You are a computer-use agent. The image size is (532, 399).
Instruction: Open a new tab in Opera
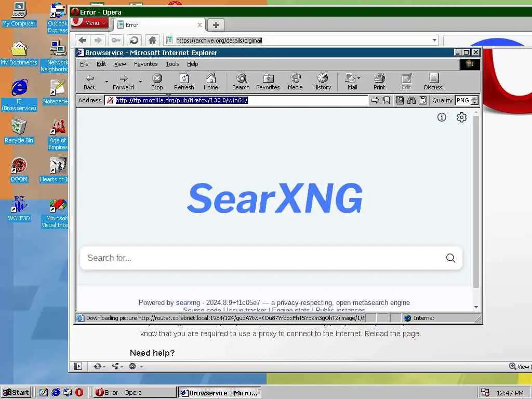pyautogui.click(x=216, y=25)
